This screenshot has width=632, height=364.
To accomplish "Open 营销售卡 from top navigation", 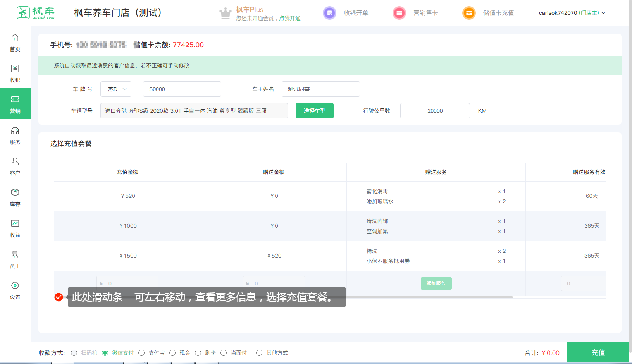I will click(x=425, y=13).
